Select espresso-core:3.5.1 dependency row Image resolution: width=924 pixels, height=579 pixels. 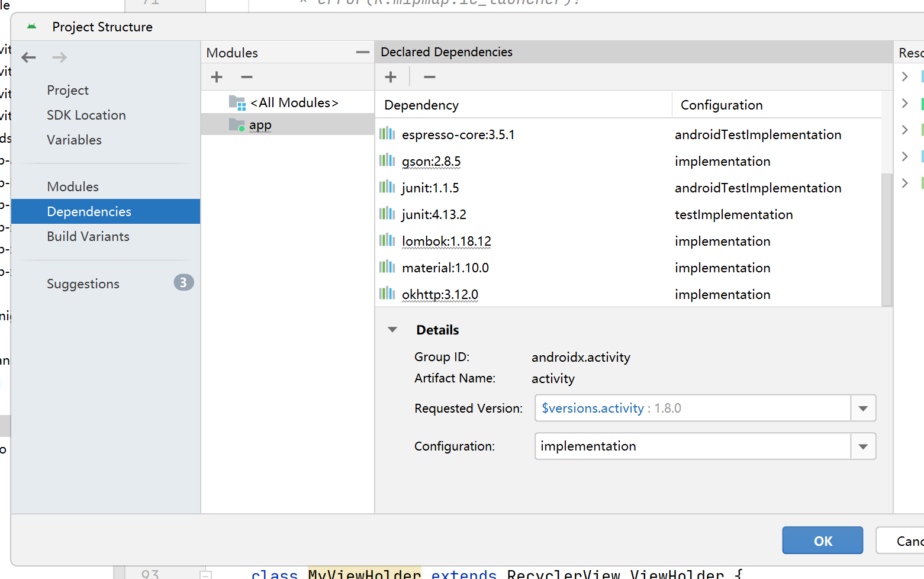click(x=629, y=134)
